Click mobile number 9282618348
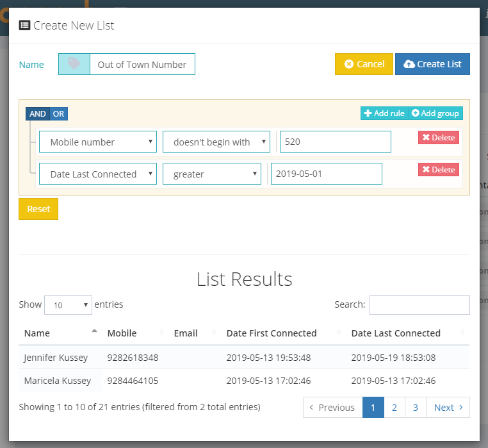Viewport: 488px width, 448px height. point(133,358)
